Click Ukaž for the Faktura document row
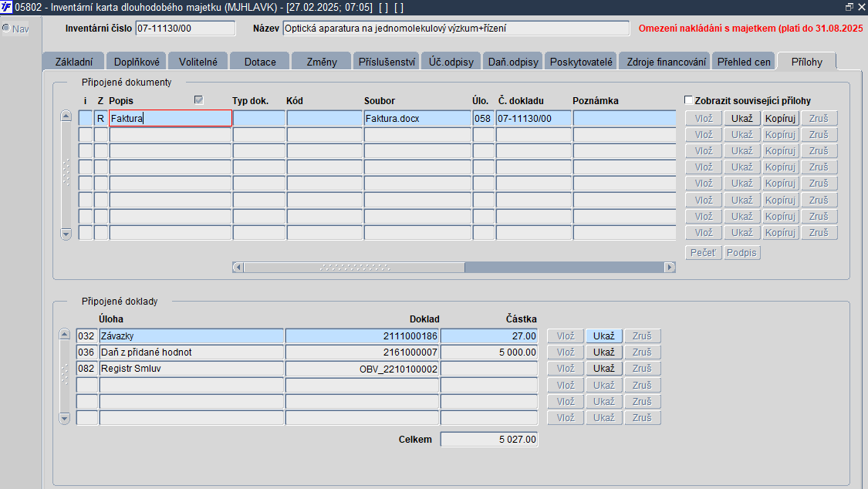This screenshot has width=868, height=489. (741, 118)
